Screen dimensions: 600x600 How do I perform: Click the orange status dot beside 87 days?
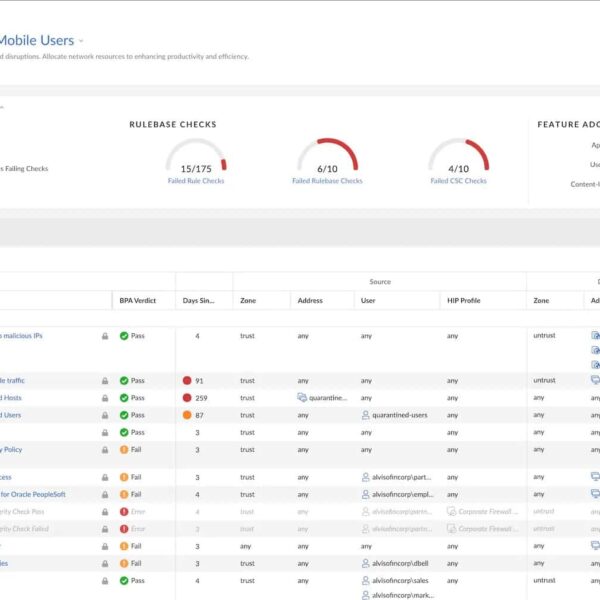pos(187,415)
